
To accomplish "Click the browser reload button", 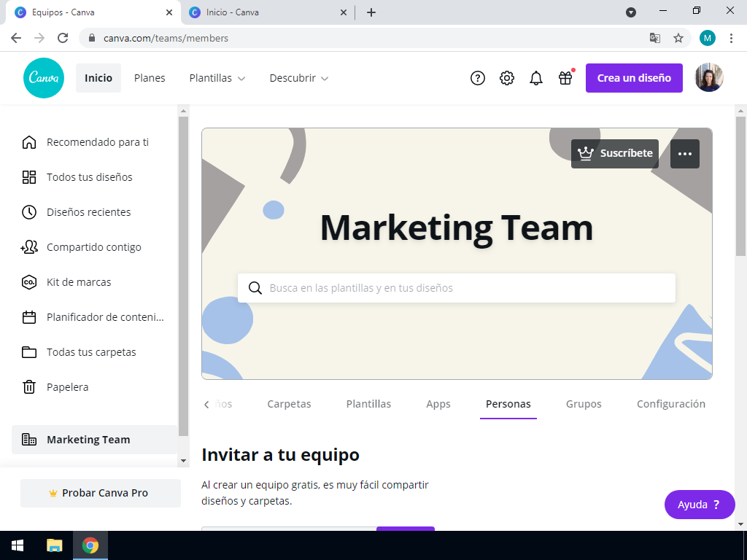I will click(x=63, y=38).
